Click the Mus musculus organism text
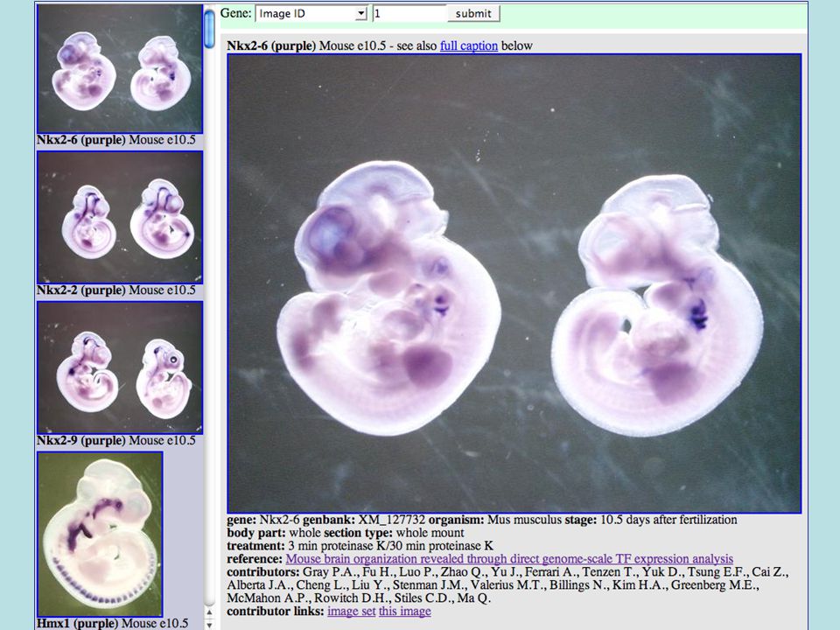 point(524,520)
